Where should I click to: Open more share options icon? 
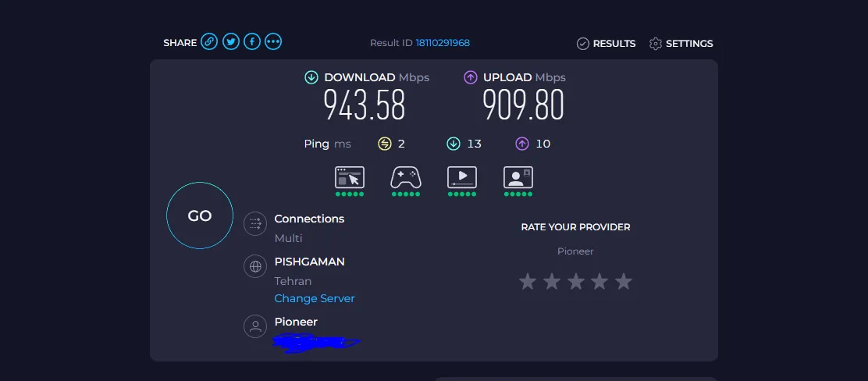pyautogui.click(x=272, y=42)
